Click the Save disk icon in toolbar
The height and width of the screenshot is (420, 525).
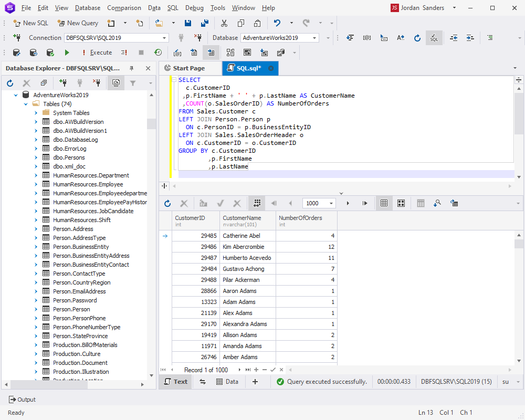click(188, 23)
